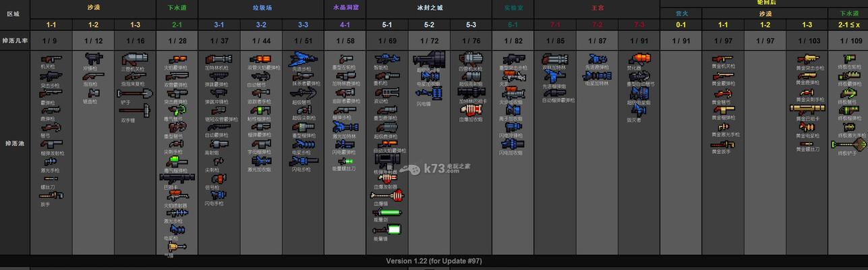The height and width of the screenshot is (270, 868).
Task: Select the 水晶洞窟 area heading
Action: point(345,7)
